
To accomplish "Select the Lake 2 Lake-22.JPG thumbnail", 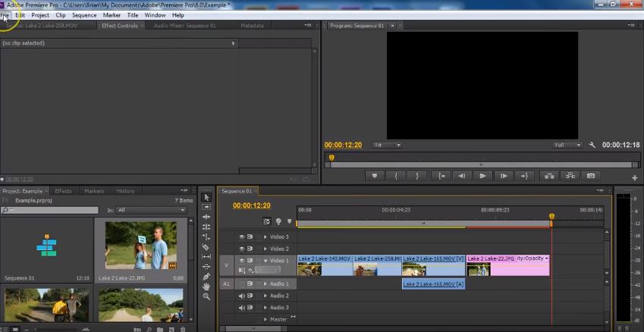I will 140,246.
